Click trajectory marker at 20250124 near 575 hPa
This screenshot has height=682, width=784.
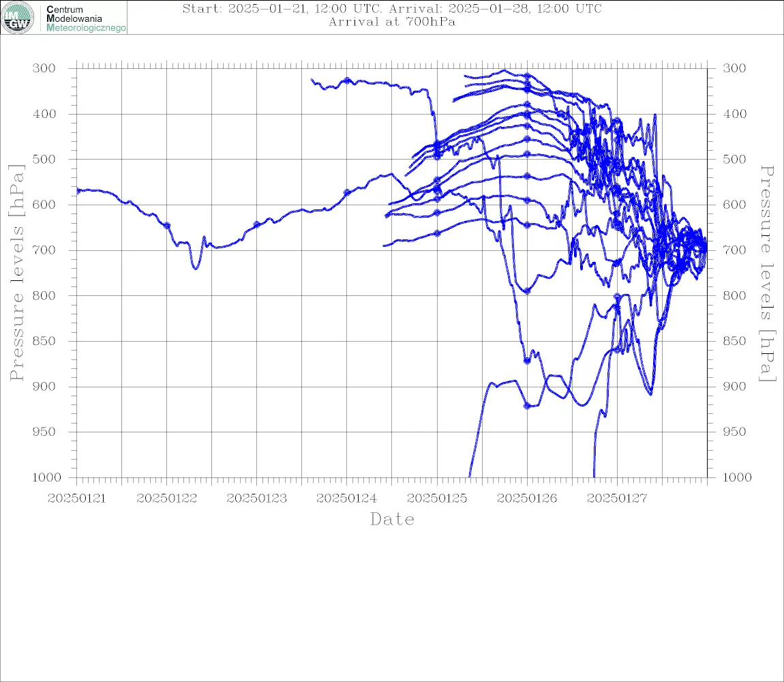tap(347, 192)
